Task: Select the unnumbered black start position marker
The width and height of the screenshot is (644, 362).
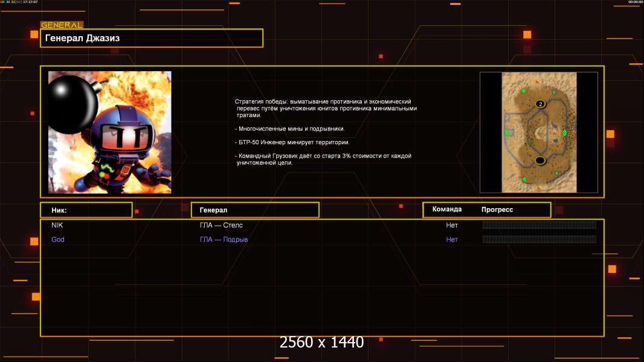Action: pyautogui.click(x=540, y=160)
